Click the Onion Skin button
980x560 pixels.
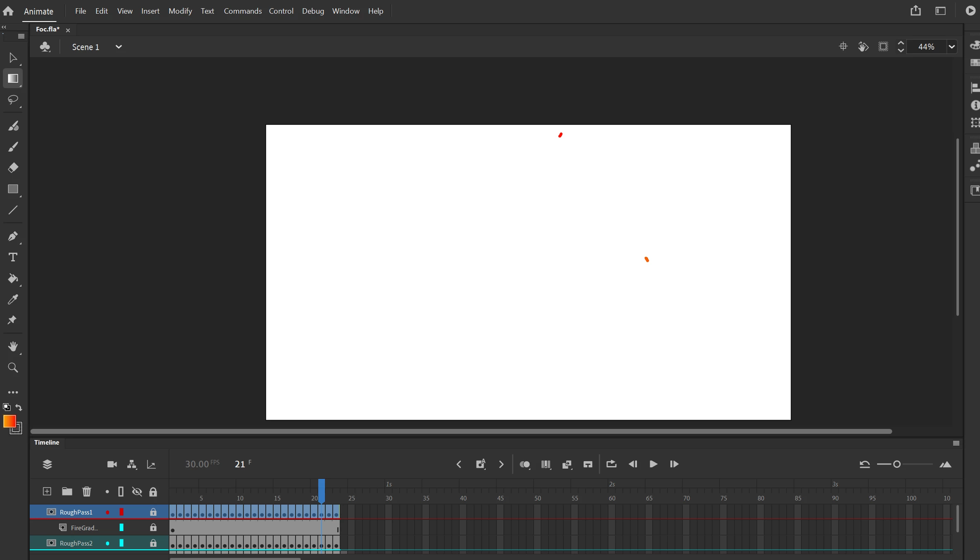[x=525, y=464]
